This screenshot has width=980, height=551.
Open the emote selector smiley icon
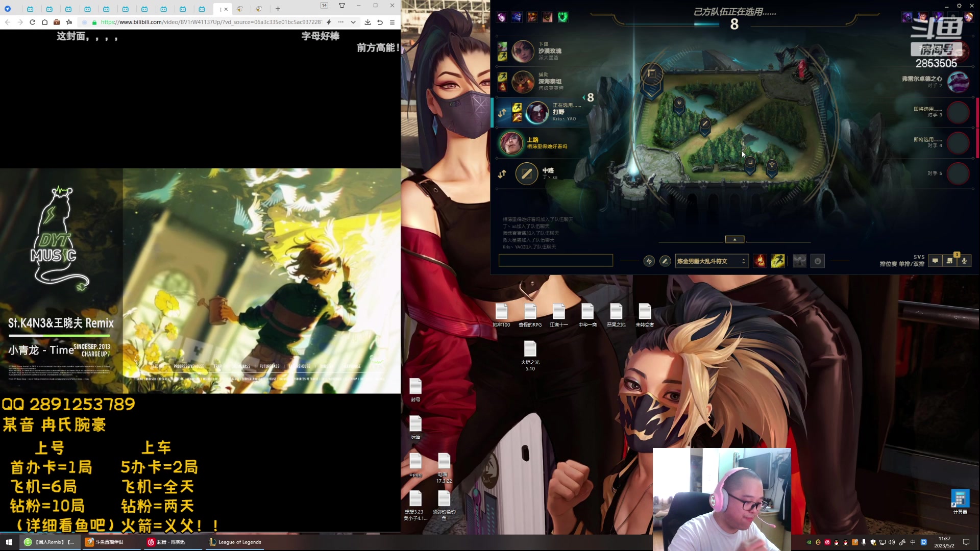pyautogui.click(x=818, y=261)
